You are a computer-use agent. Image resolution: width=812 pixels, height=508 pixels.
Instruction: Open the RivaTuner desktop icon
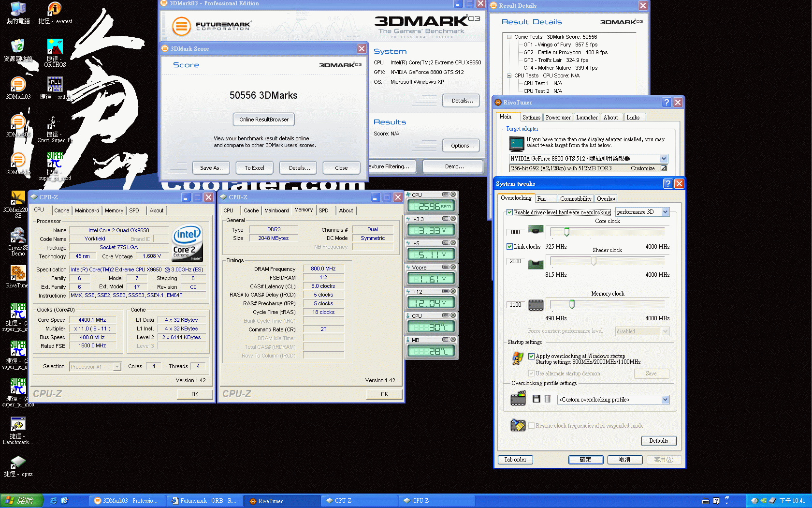18,277
